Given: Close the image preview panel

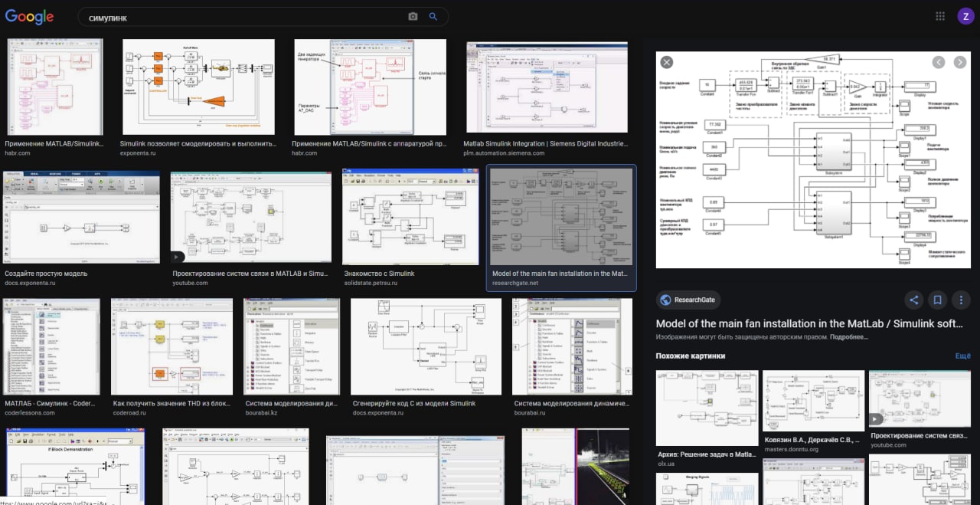Looking at the screenshot, I should point(667,62).
